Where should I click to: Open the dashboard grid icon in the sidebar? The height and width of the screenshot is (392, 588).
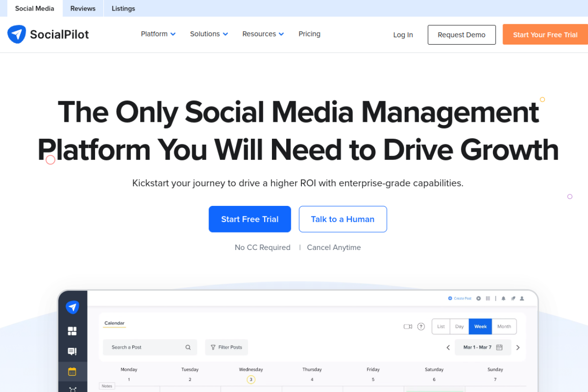(72, 331)
